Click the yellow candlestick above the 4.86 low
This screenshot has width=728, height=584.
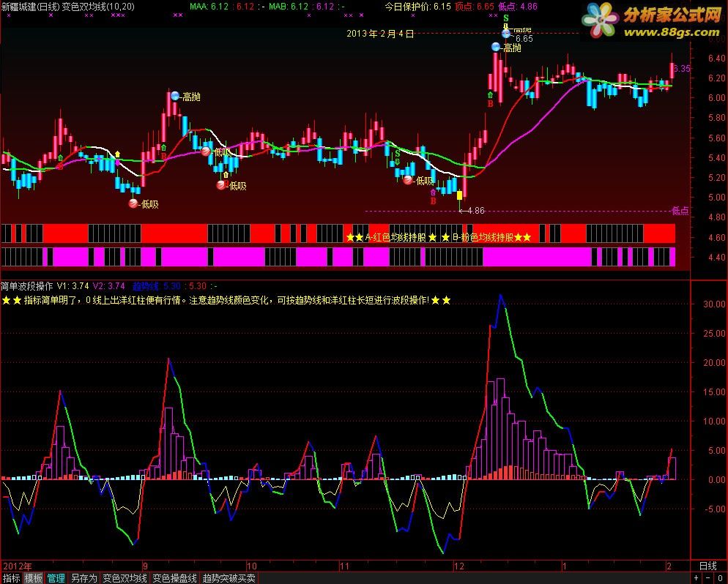pyautogui.click(x=460, y=195)
